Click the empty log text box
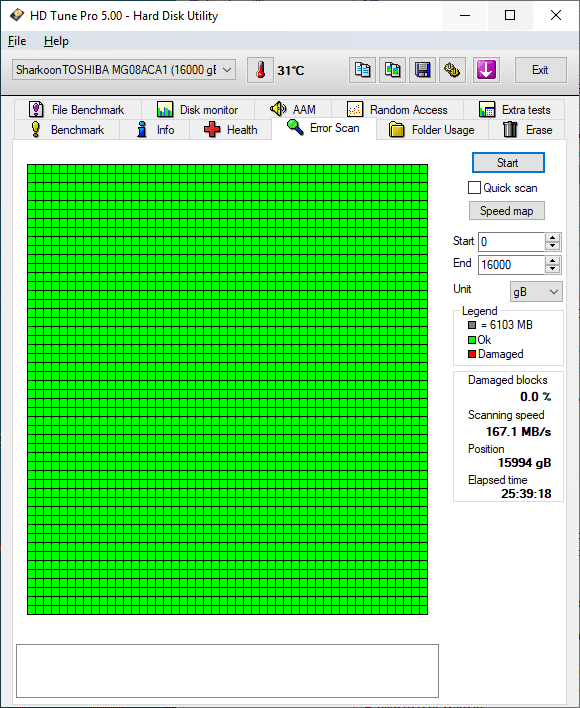This screenshot has height=708, width=580. click(227, 671)
